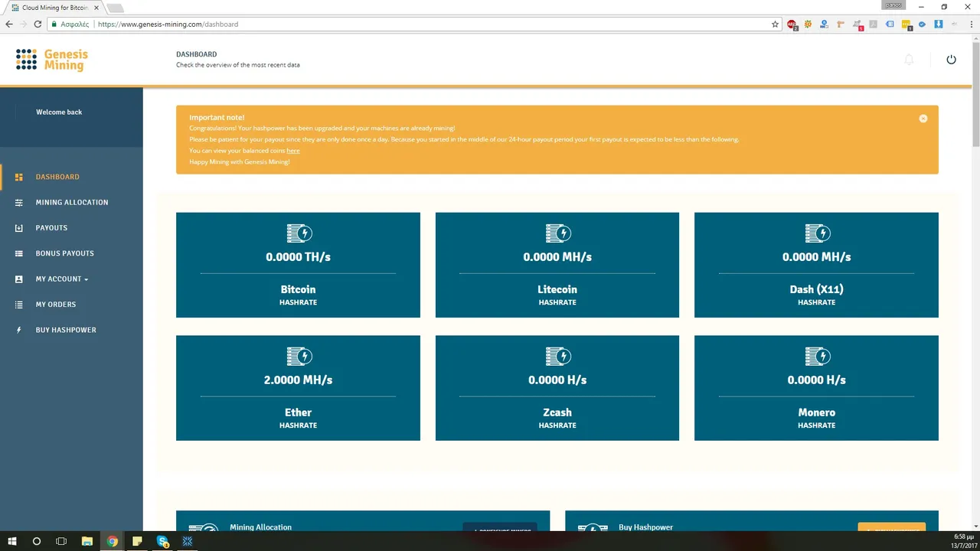Reload the page with refresh button
The height and width of the screenshot is (551, 980).
(38, 24)
